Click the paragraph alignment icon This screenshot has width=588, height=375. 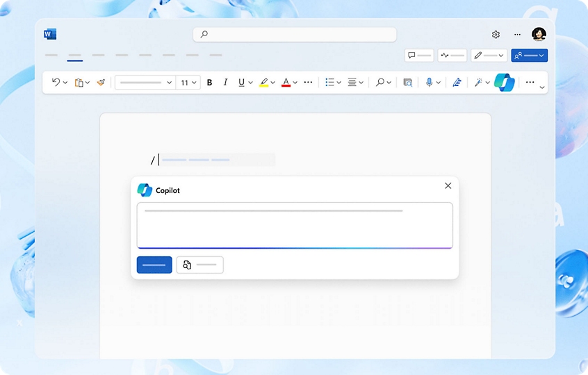pyautogui.click(x=352, y=82)
